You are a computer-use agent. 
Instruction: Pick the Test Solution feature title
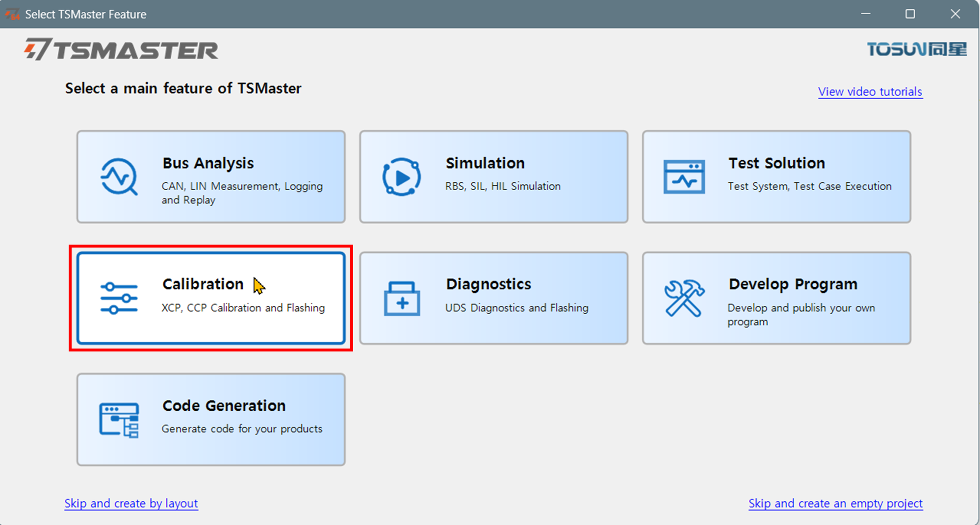click(776, 163)
